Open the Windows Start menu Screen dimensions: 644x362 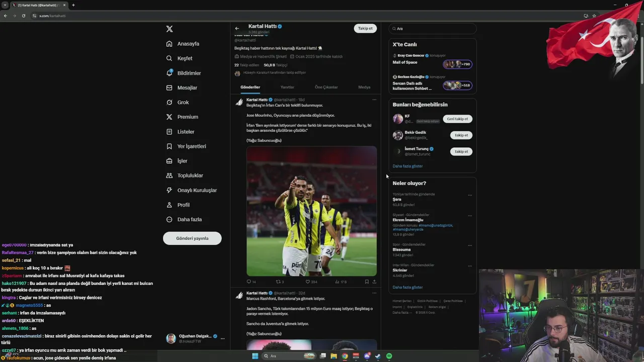coord(255,356)
